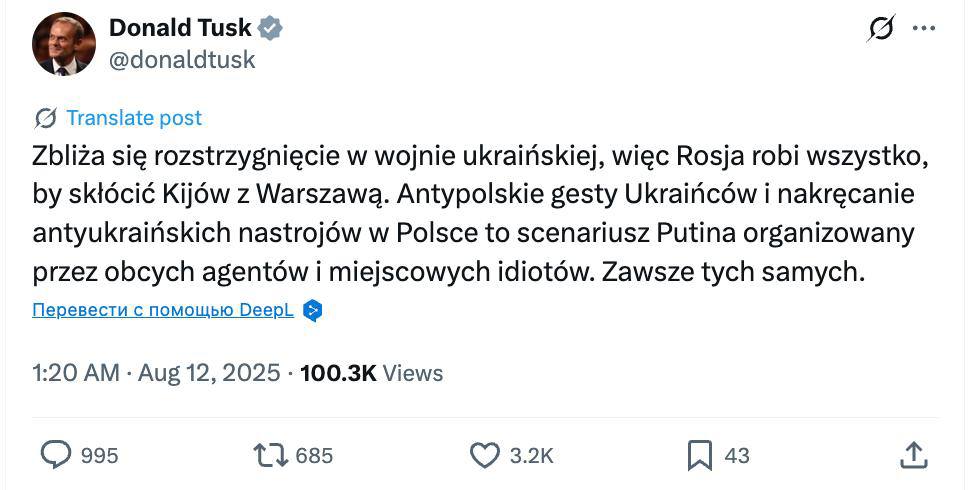Click the icon beside Translate post
This screenshot has height=490, width=976.
[45, 119]
